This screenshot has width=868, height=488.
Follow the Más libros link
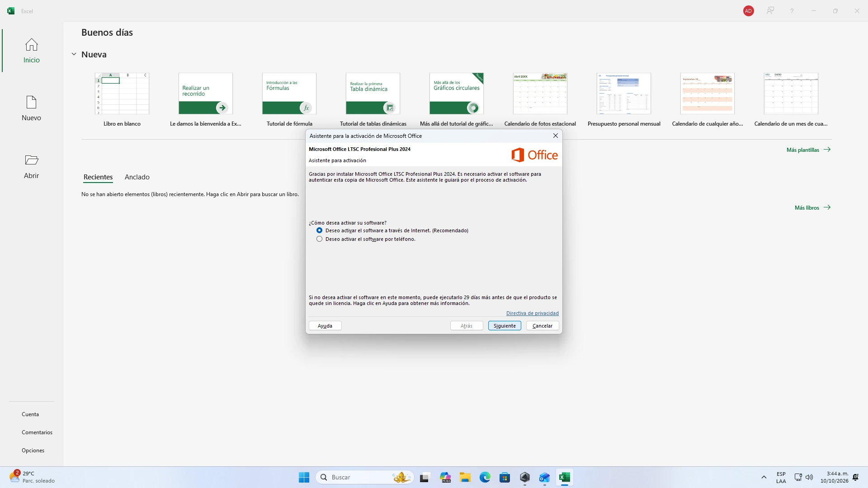(812, 207)
